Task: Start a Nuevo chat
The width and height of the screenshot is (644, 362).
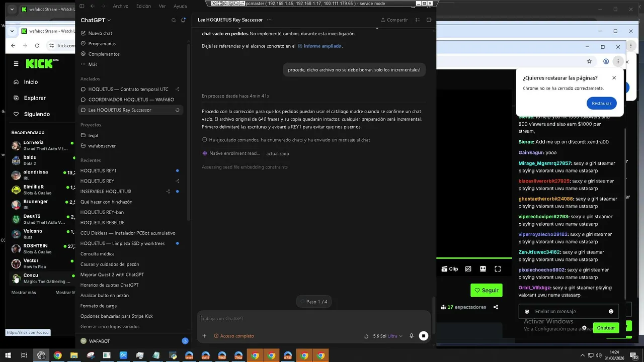Action: [x=100, y=33]
